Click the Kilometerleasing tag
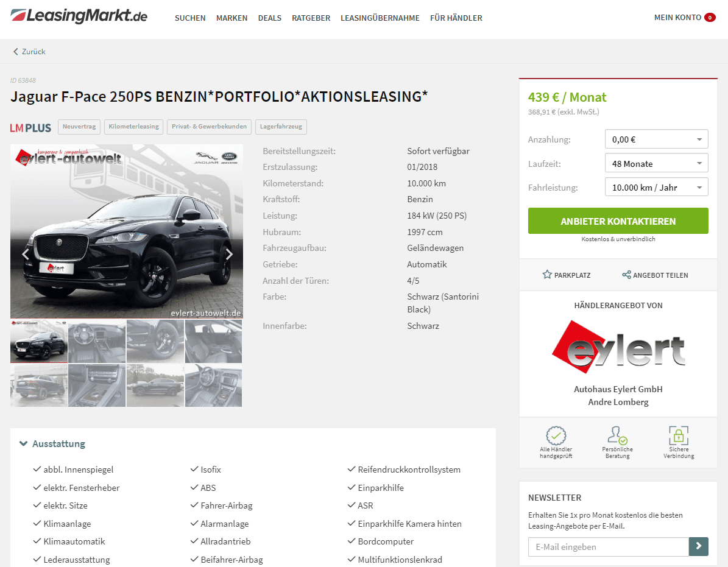This screenshot has width=728, height=567. coord(133,127)
